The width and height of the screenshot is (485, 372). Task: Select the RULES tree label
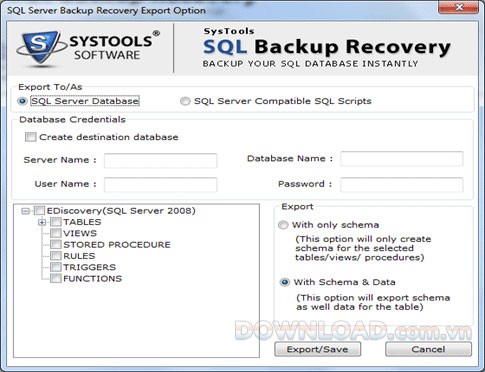(79, 256)
